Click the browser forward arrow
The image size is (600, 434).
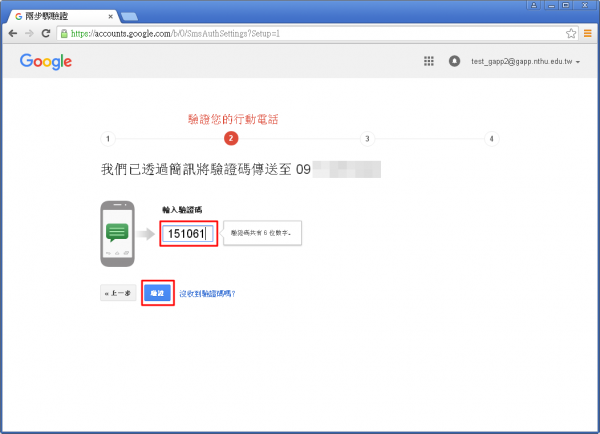29,33
